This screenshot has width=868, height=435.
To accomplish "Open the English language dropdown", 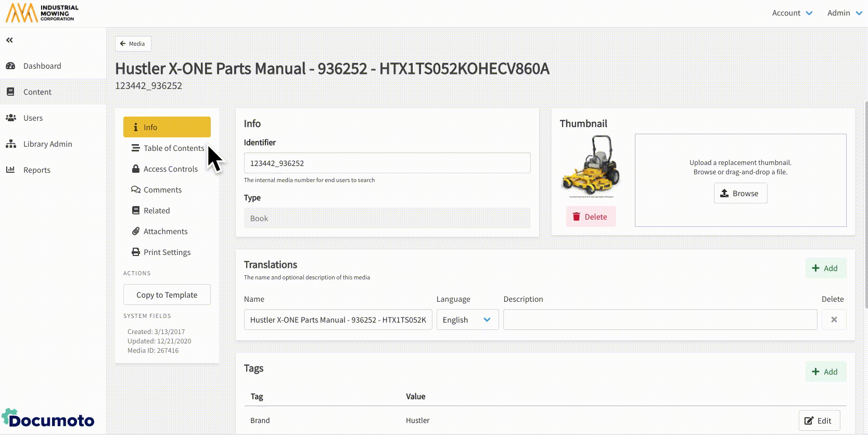I will (x=467, y=319).
